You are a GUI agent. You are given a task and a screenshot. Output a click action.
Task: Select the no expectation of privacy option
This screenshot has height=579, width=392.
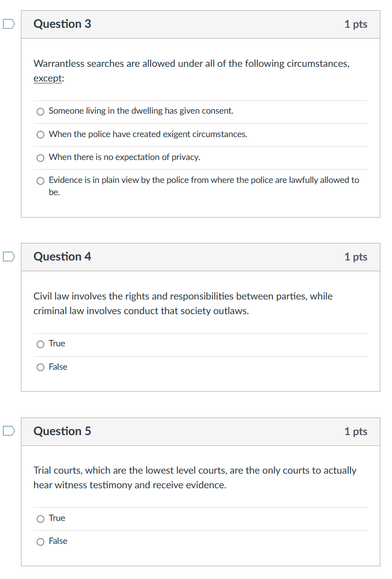40,157
